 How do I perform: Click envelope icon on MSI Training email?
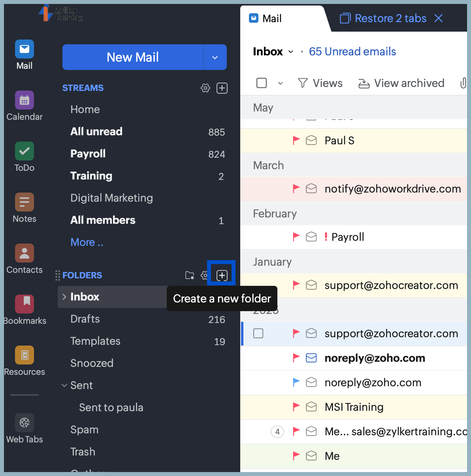(x=311, y=407)
